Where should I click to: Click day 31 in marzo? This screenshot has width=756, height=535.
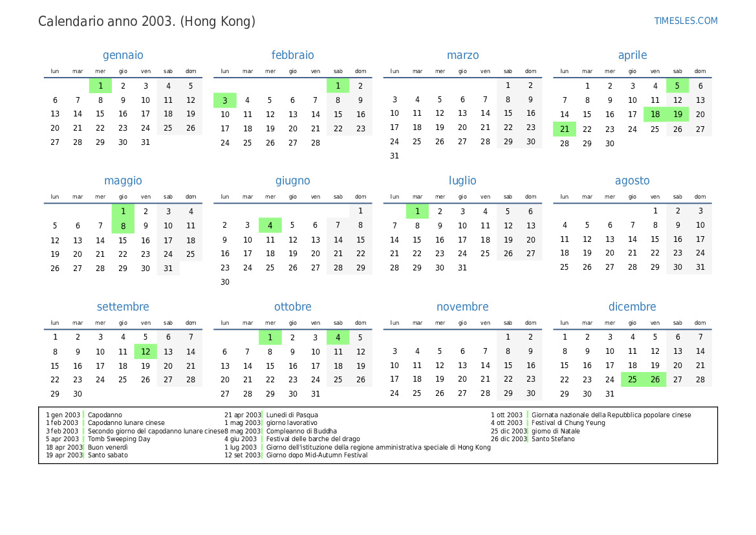[394, 156]
